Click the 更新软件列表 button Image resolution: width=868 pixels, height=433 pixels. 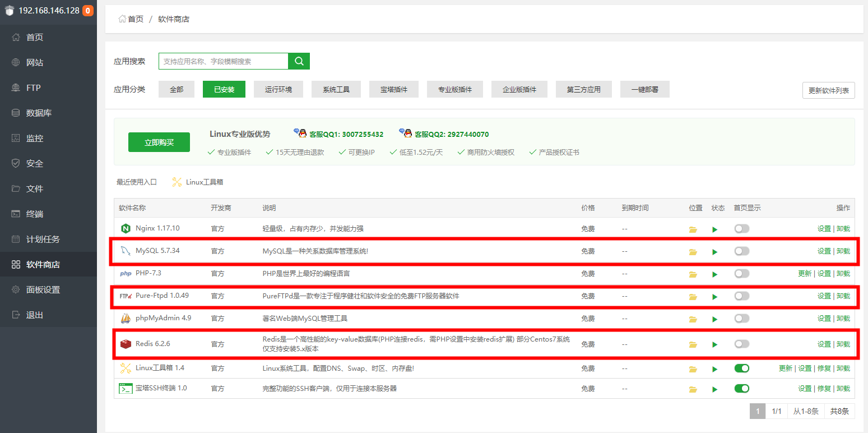[828, 90]
